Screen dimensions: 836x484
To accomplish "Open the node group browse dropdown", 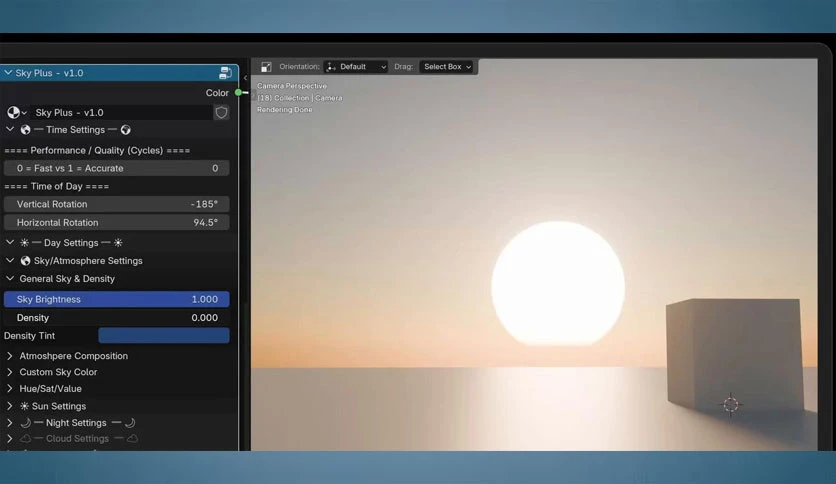I will click(17, 112).
